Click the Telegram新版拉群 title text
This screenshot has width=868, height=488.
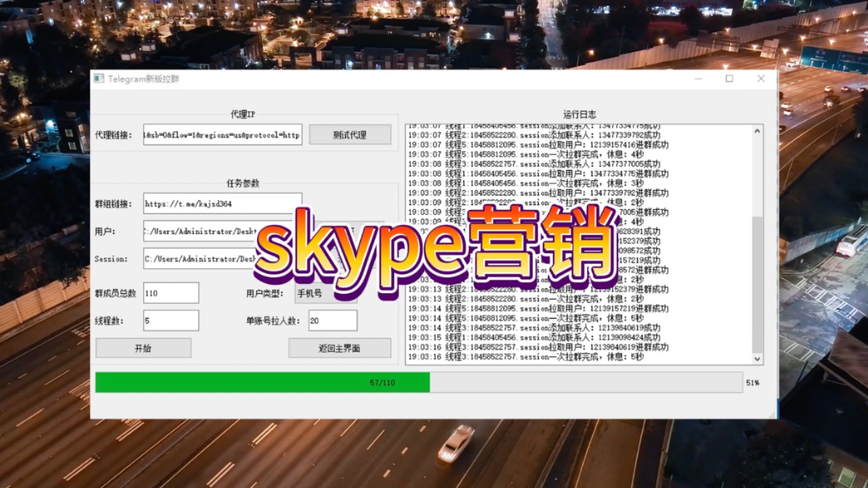144,79
